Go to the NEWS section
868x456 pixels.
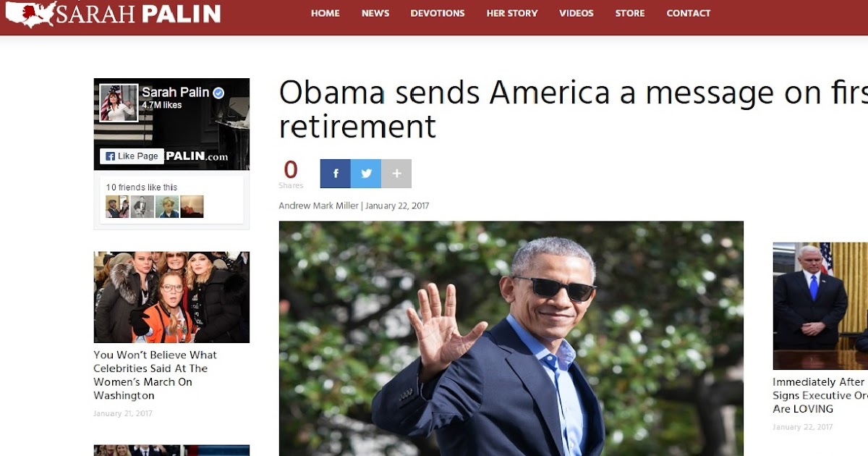tap(375, 13)
